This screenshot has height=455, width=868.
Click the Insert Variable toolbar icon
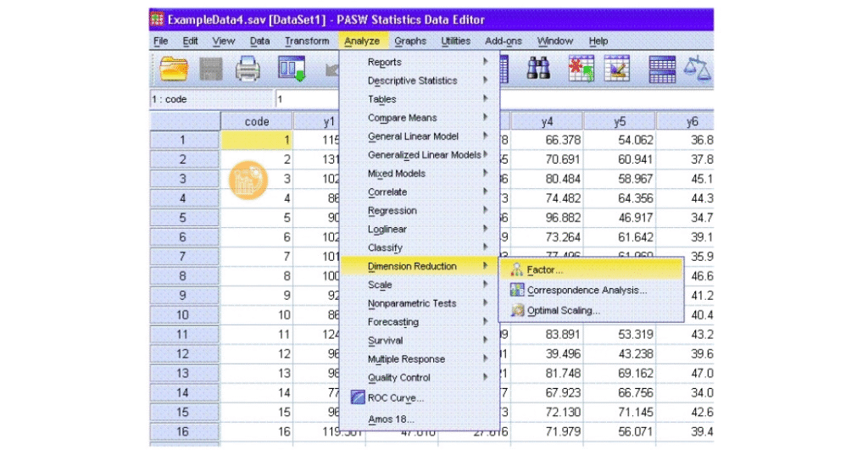616,69
